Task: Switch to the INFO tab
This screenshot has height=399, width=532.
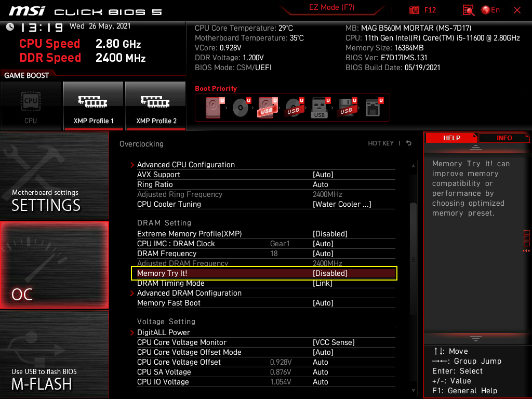Action: click(504, 138)
